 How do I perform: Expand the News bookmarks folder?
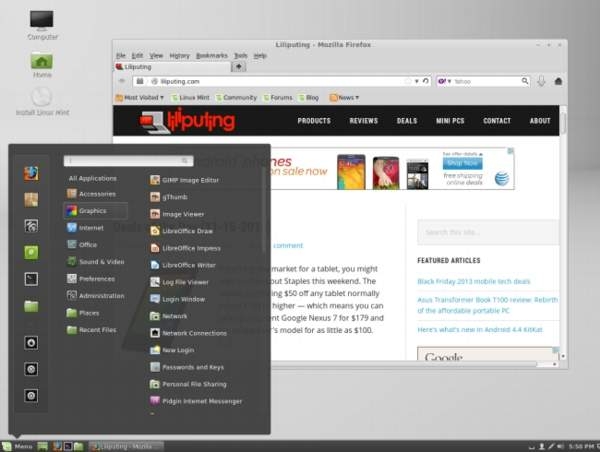coord(344,98)
